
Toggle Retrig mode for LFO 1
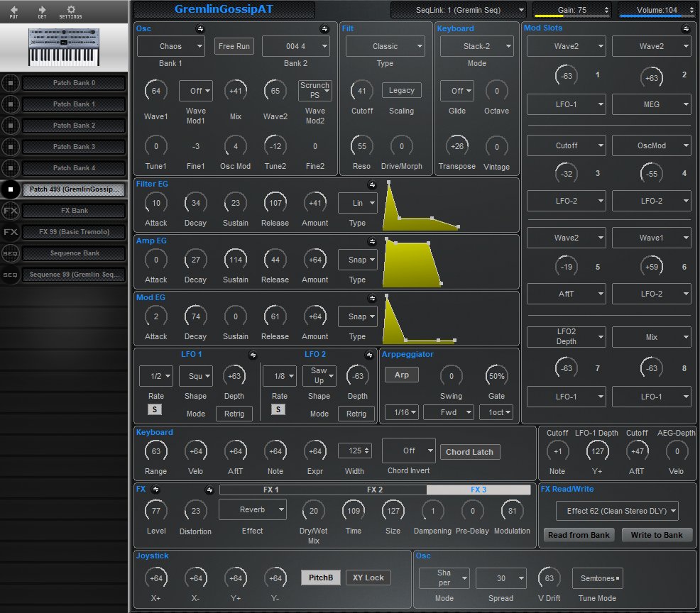pyautogui.click(x=234, y=414)
